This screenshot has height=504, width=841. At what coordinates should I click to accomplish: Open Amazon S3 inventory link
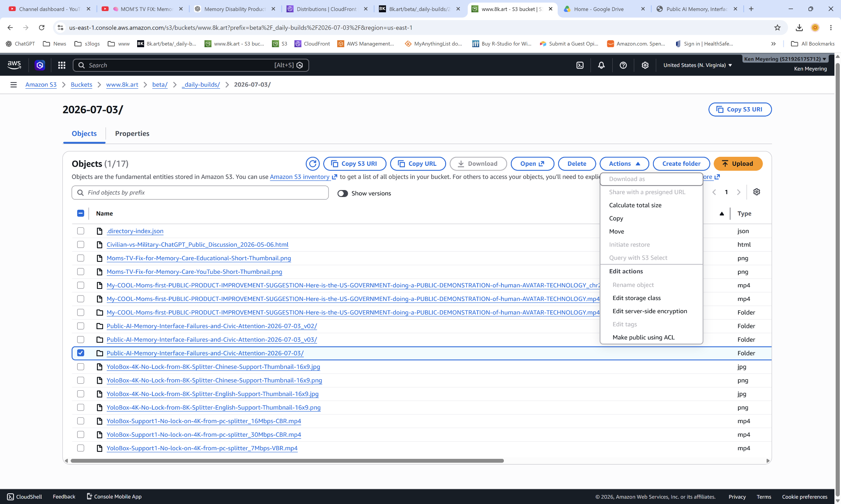pos(303,177)
